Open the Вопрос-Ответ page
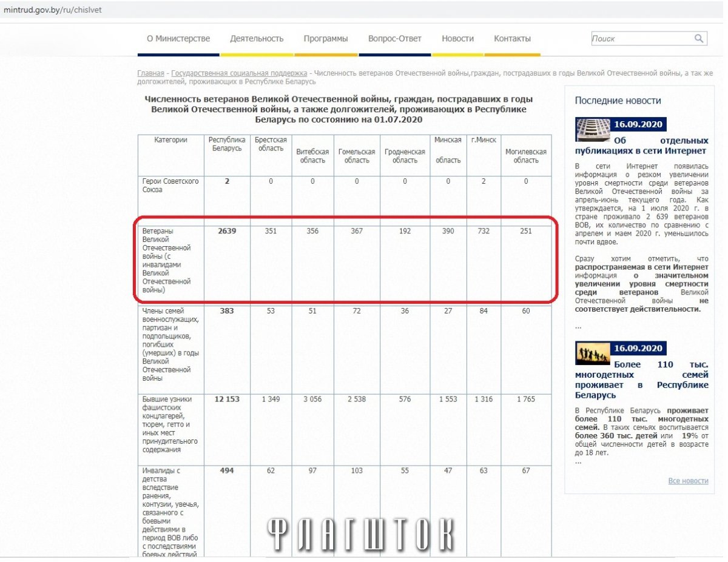The width and height of the screenshot is (728, 562). coord(395,38)
